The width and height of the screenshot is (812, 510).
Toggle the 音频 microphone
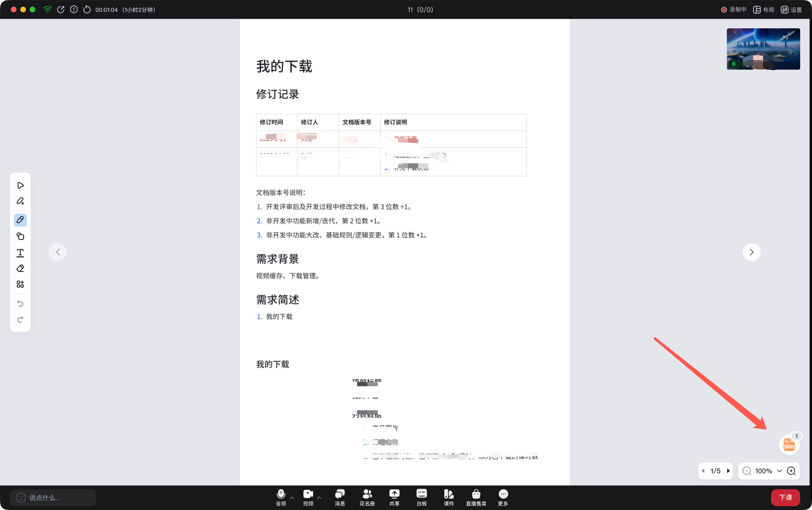pyautogui.click(x=281, y=497)
